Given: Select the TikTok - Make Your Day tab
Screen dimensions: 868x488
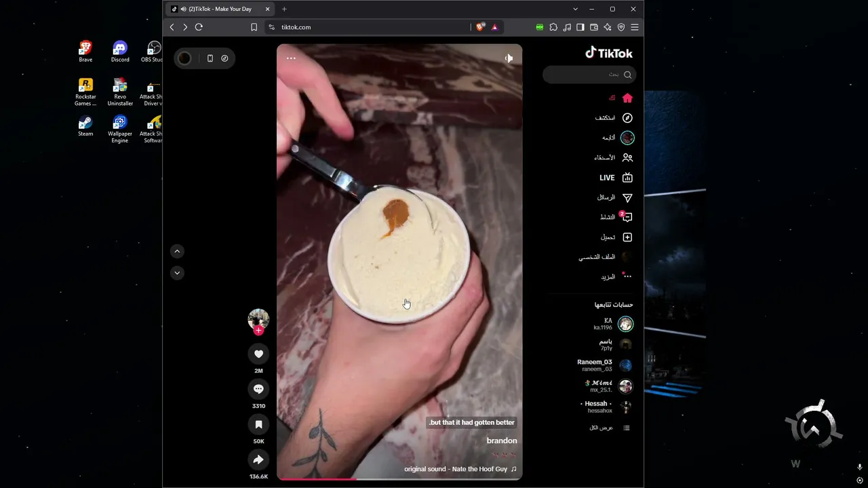Looking at the screenshot, I should (220, 9).
